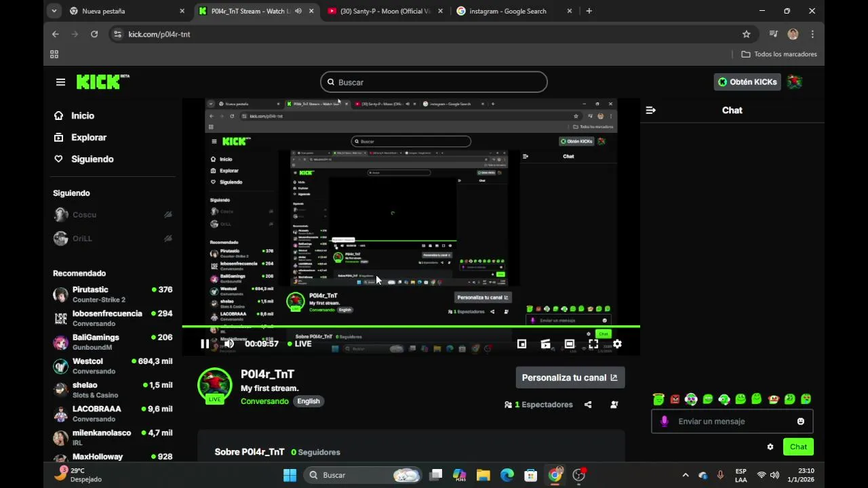Image resolution: width=868 pixels, height=488 pixels.
Task: Click the KICK logo
Action: tap(102, 81)
